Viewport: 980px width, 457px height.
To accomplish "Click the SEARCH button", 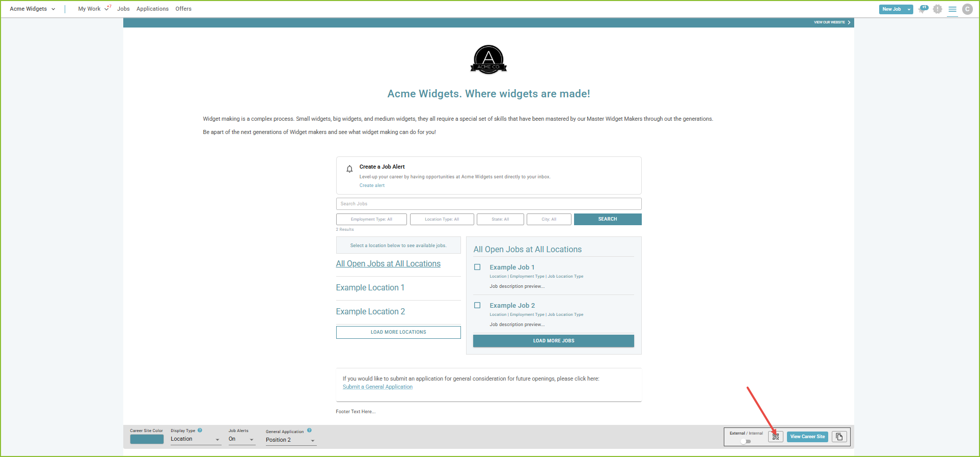I will 608,220.
